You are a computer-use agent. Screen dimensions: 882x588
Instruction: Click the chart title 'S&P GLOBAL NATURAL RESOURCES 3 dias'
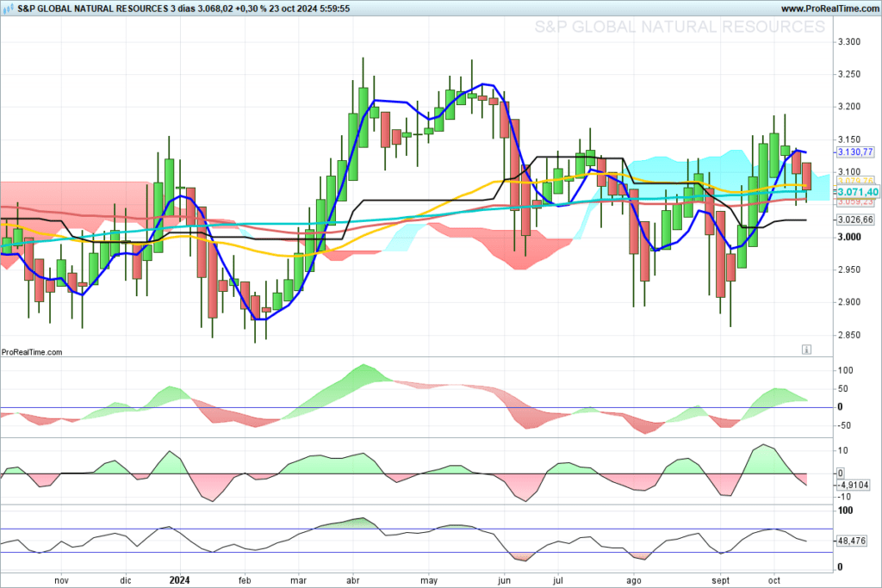(106, 9)
